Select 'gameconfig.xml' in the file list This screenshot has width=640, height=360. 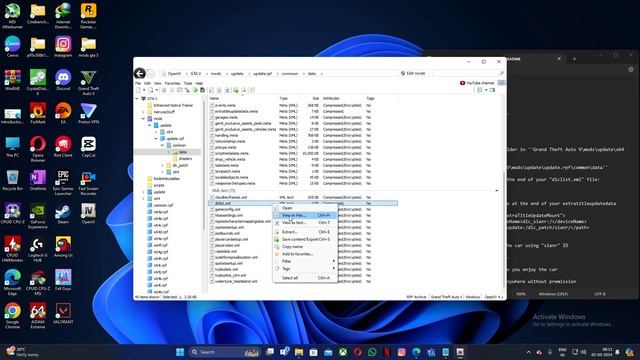(x=228, y=209)
